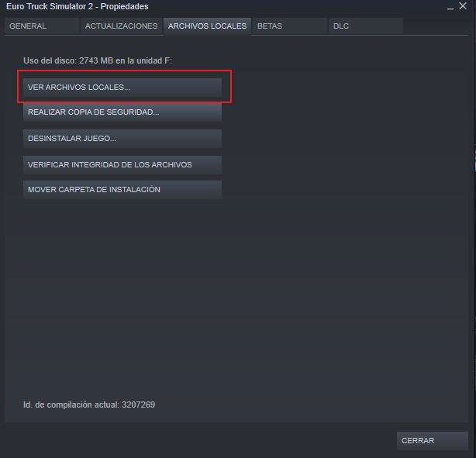Close the Propiedades window with X
This screenshot has height=458, width=476.
pyautogui.click(x=463, y=6)
